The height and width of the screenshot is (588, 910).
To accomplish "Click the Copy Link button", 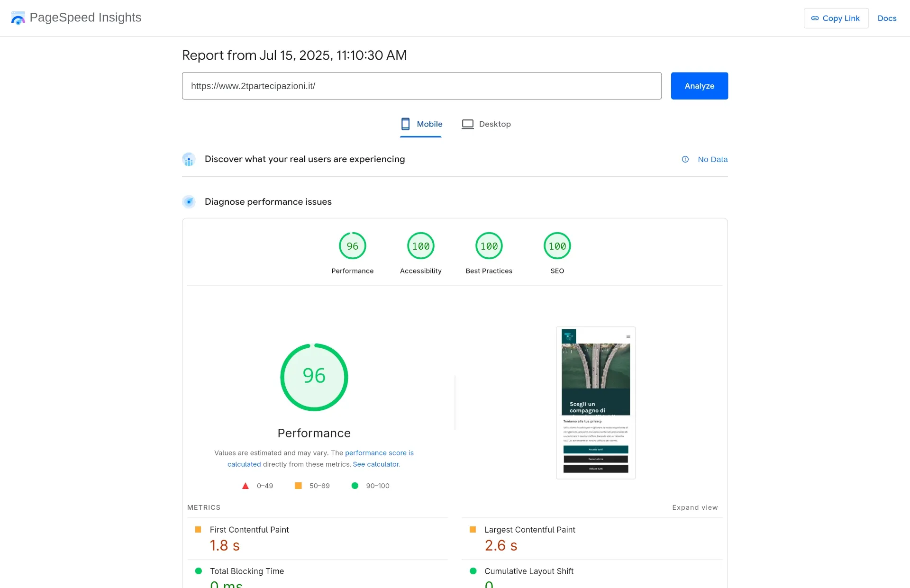I will tap(836, 18).
